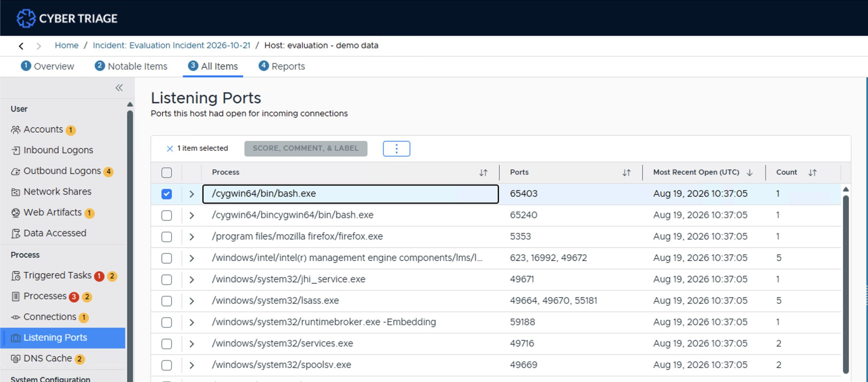Click the Cyber Triage logo

tap(67, 18)
